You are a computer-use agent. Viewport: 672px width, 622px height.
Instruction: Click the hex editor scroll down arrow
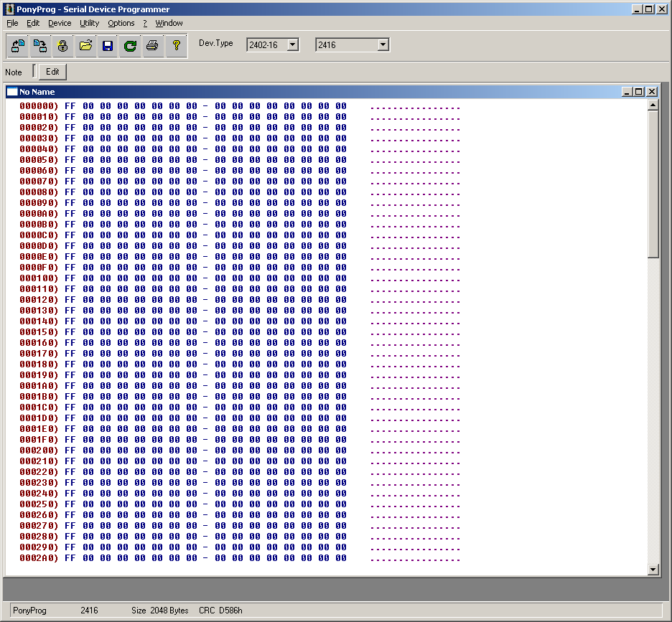click(x=653, y=570)
